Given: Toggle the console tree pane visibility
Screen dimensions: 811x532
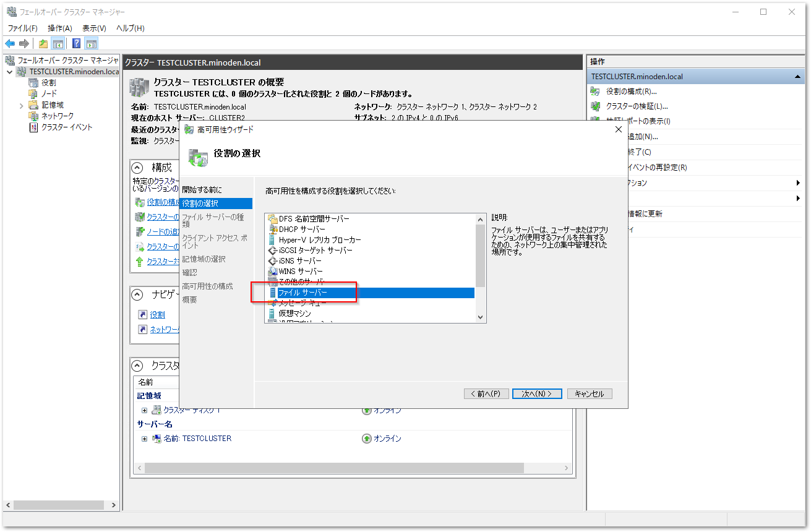Looking at the screenshot, I should pos(58,43).
